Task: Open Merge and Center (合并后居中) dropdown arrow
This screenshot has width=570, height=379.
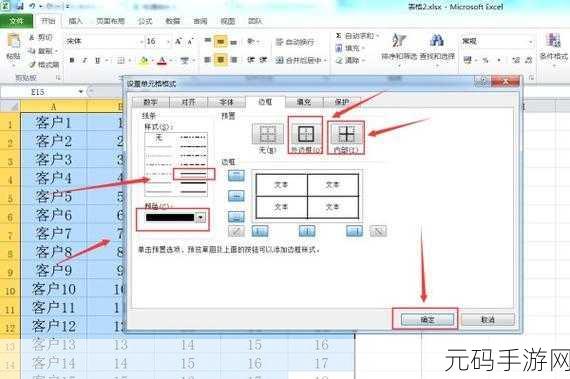Action: (326, 60)
